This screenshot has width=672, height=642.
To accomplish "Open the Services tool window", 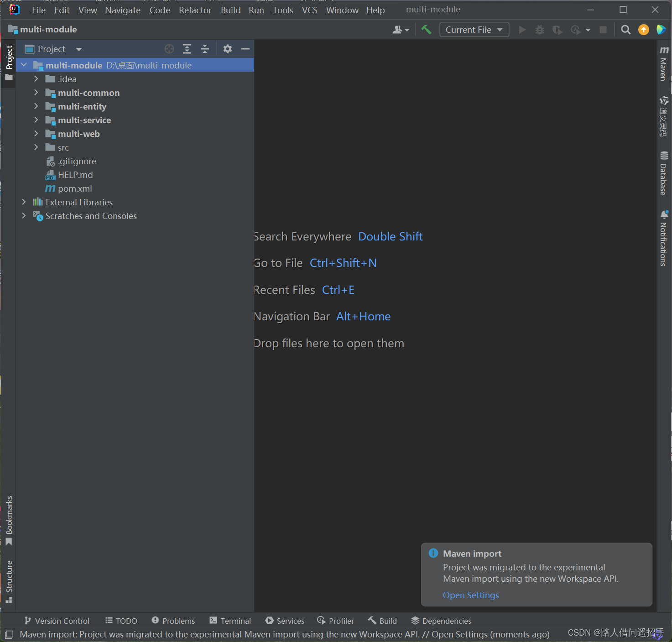I will 285,621.
